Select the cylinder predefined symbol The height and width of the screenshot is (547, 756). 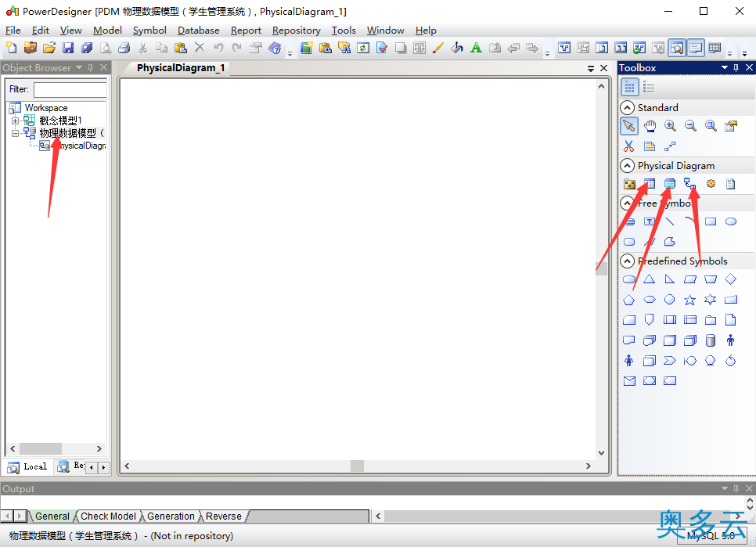(x=710, y=340)
